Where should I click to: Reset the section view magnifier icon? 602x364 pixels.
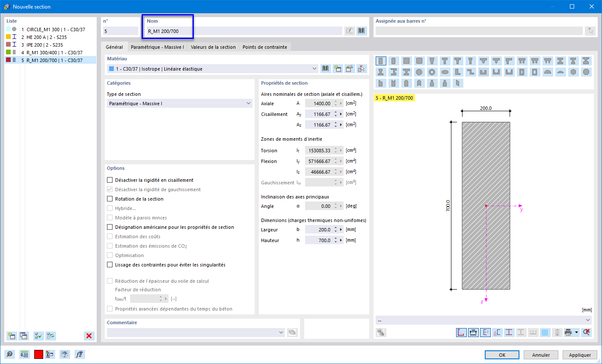coord(587,332)
